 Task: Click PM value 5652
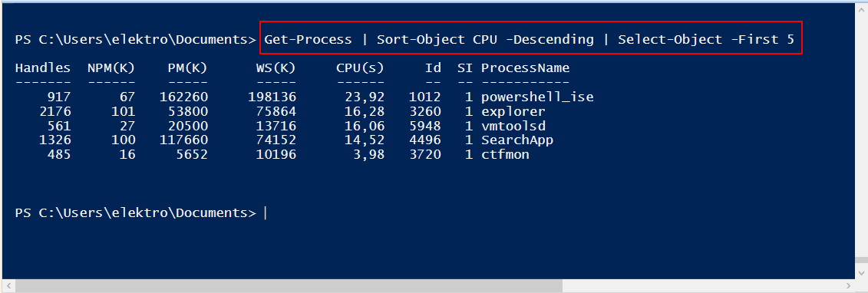[192, 155]
